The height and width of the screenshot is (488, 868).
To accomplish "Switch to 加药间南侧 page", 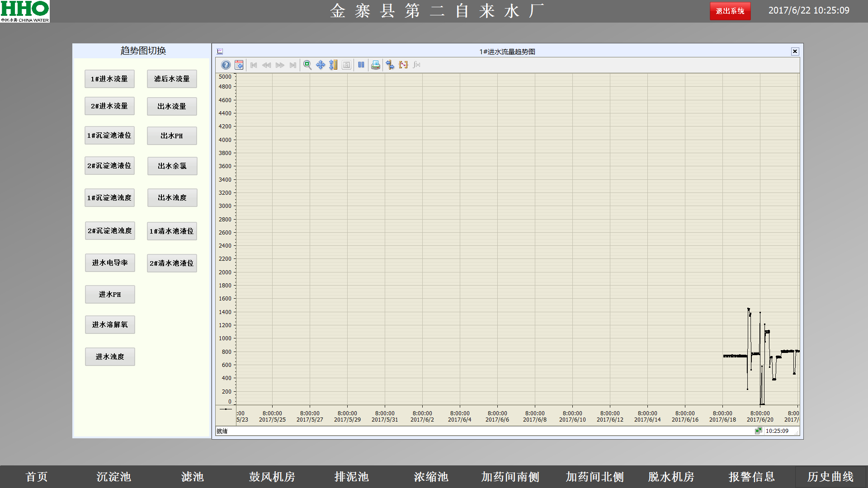I will tap(510, 477).
